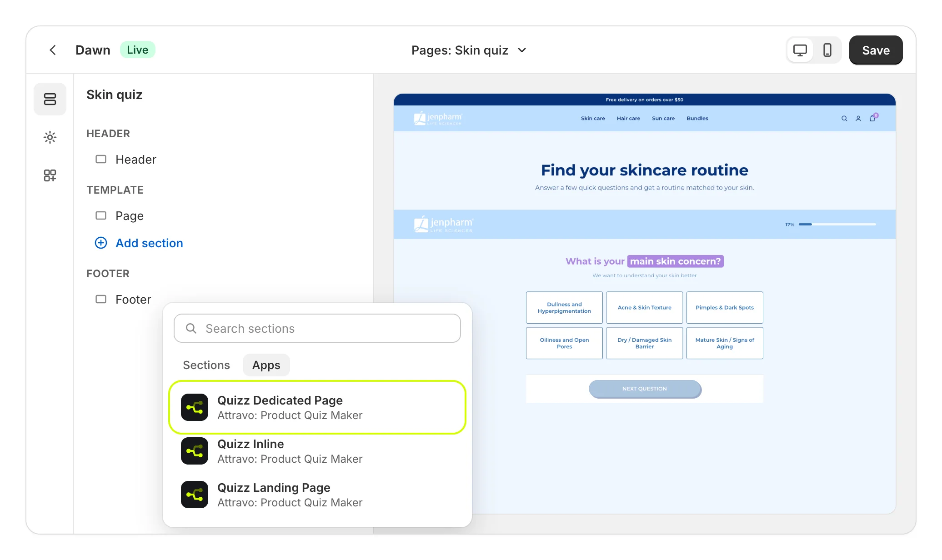
Task: Open Bundles nav link in preview
Action: [697, 119]
